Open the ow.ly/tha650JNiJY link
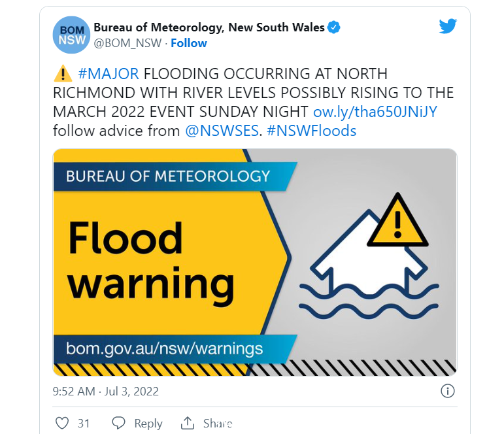 click(x=375, y=112)
